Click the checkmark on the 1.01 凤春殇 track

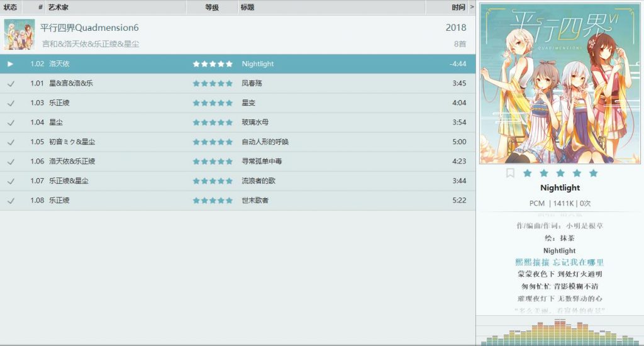point(11,84)
